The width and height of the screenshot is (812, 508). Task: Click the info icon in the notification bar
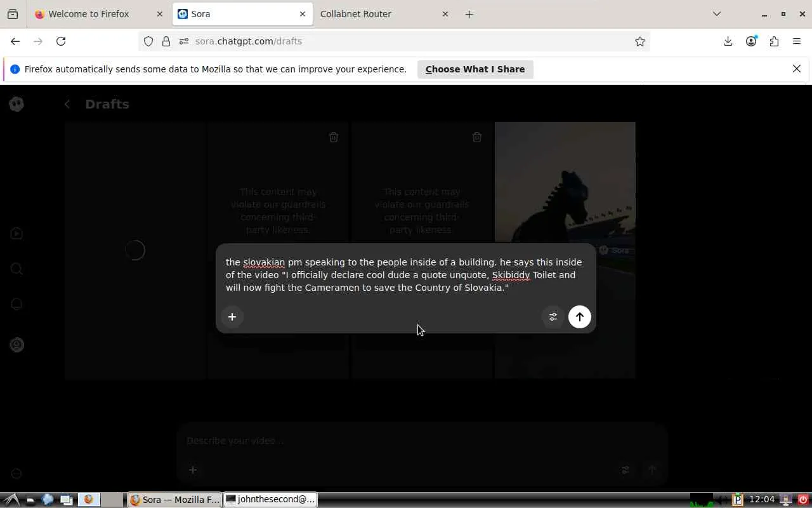(15, 69)
